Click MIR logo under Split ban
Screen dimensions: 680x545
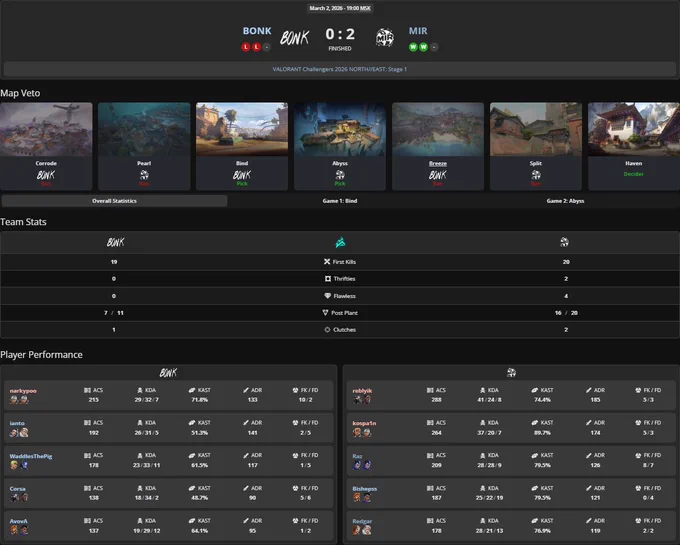point(536,175)
